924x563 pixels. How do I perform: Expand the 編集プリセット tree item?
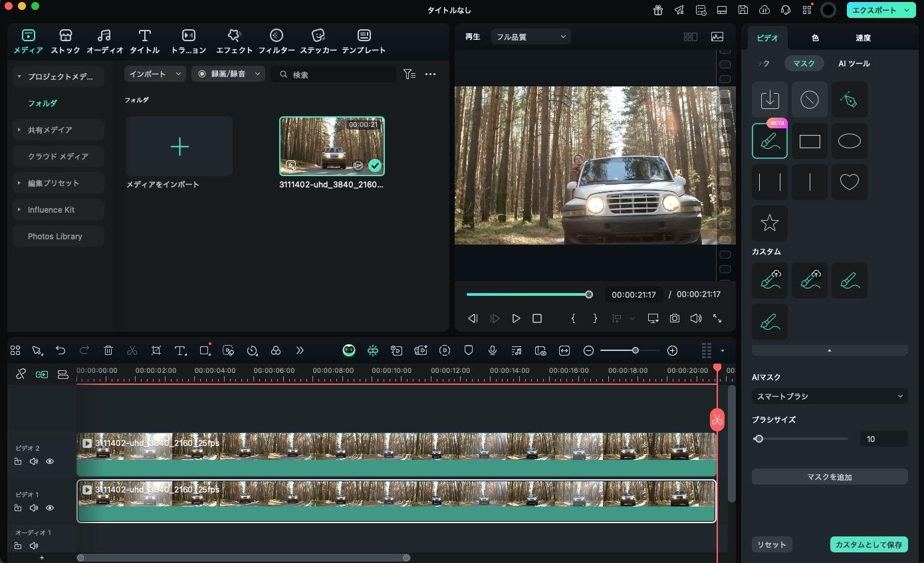pos(19,183)
